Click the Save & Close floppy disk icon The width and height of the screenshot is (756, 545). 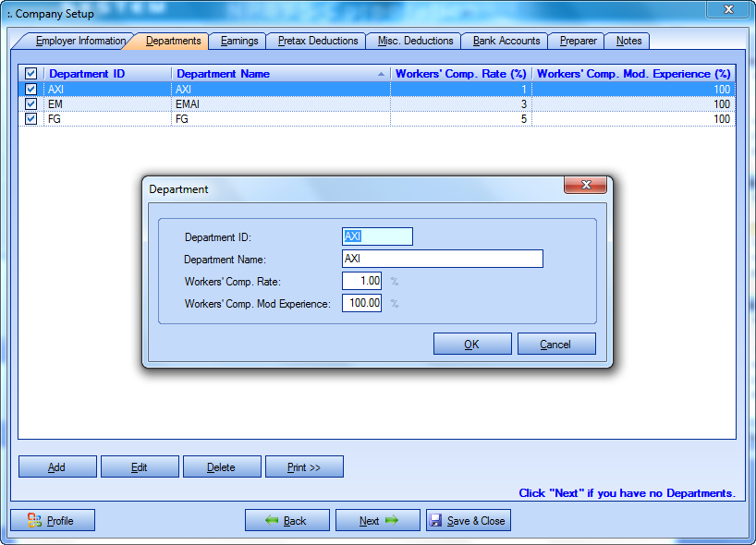[435, 520]
